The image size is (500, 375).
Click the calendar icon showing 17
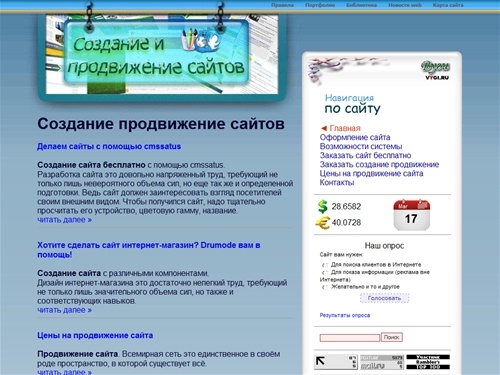(412, 215)
